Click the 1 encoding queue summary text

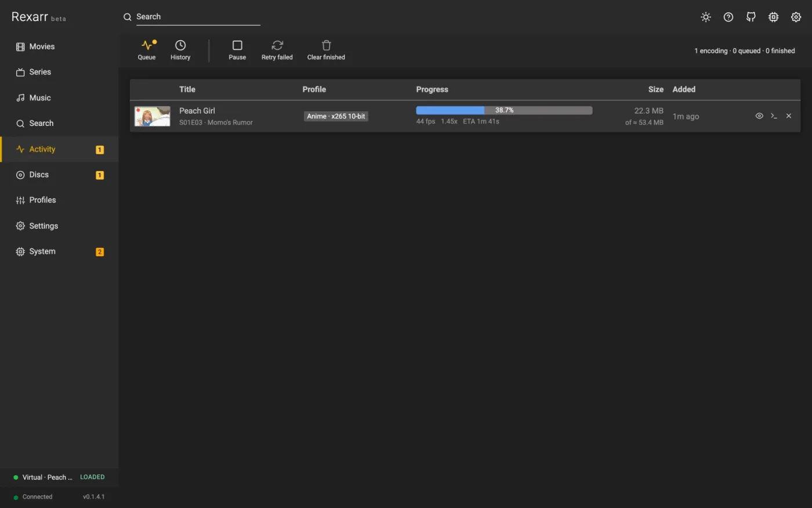click(745, 51)
